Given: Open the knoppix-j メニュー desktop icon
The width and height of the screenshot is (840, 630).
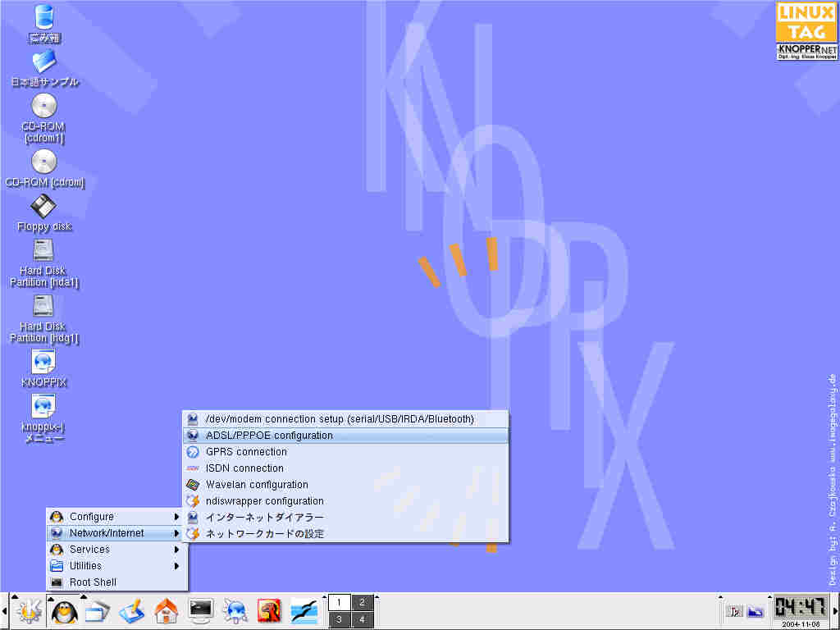Looking at the screenshot, I should 44,419.
